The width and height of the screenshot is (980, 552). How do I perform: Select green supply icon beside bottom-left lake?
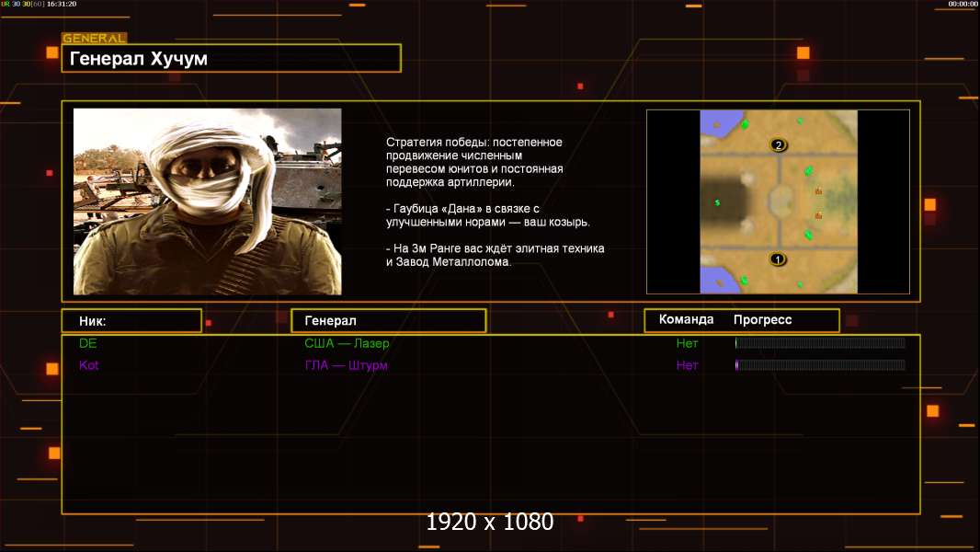(x=744, y=281)
